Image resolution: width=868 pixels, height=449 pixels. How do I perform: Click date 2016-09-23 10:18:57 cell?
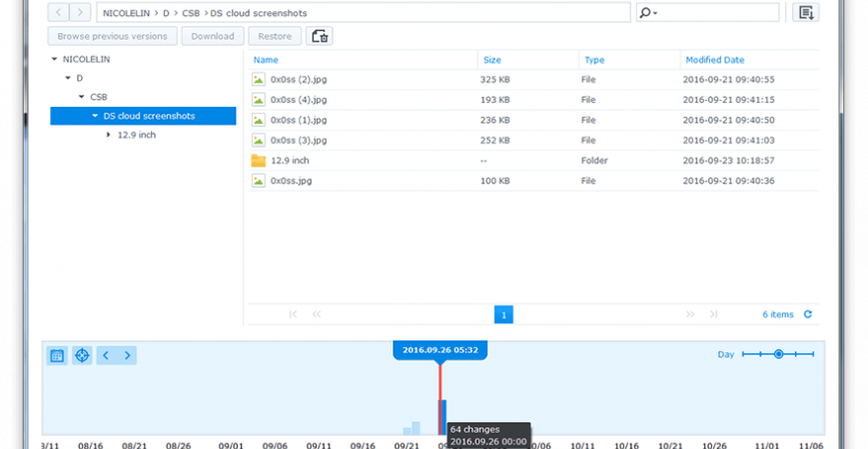pos(728,161)
